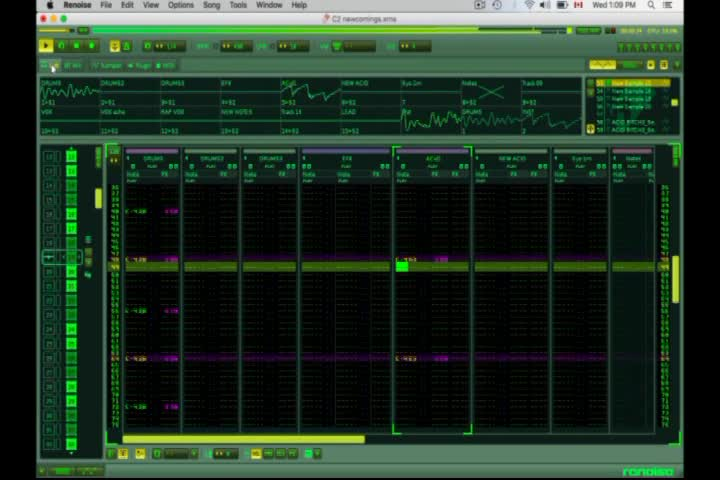Viewport: 720px width, 480px height.
Task: Select the first highlighted instrument in instrument list
Action: click(631, 84)
